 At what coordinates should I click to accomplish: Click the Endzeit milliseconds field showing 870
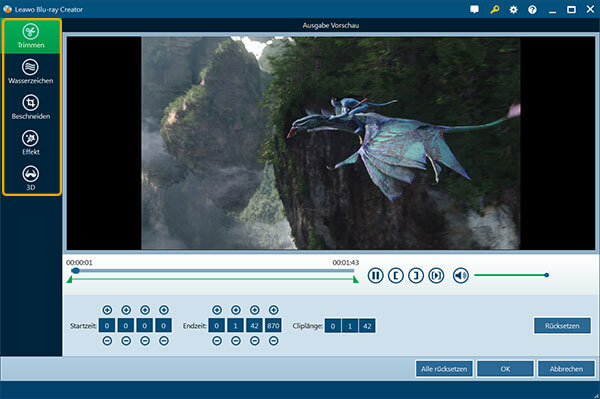pyautogui.click(x=273, y=326)
